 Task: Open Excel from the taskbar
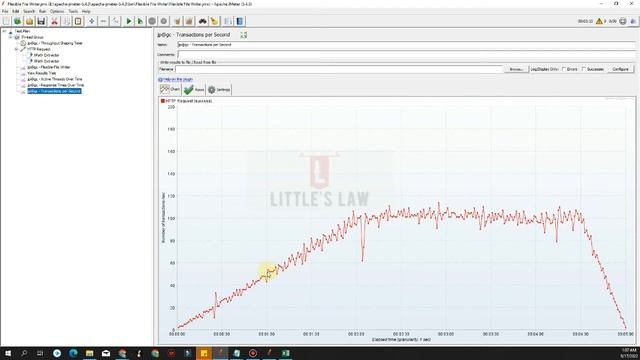tap(286, 353)
